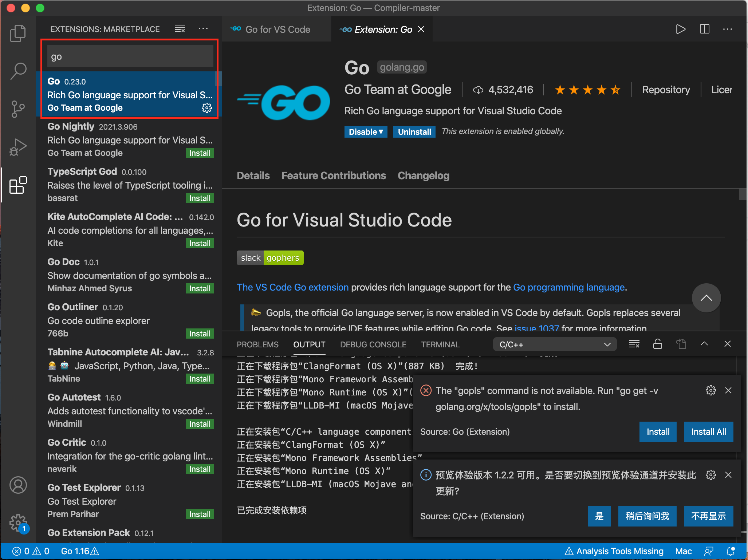Click the Run play icon in editor toolbar

pyautogui.click(x=681, y=29)
